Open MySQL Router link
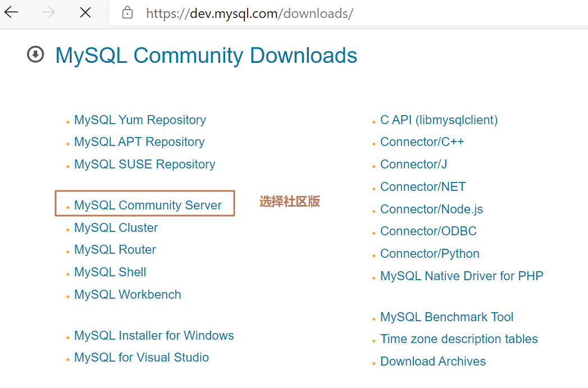This screenshot has height=388, width=588. click(x=115, y=250)
